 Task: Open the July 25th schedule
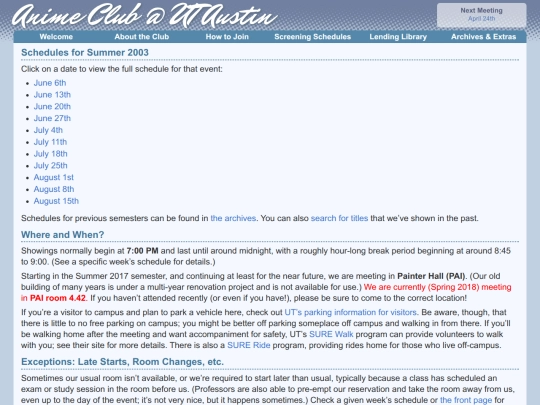(x=51, y=166)
